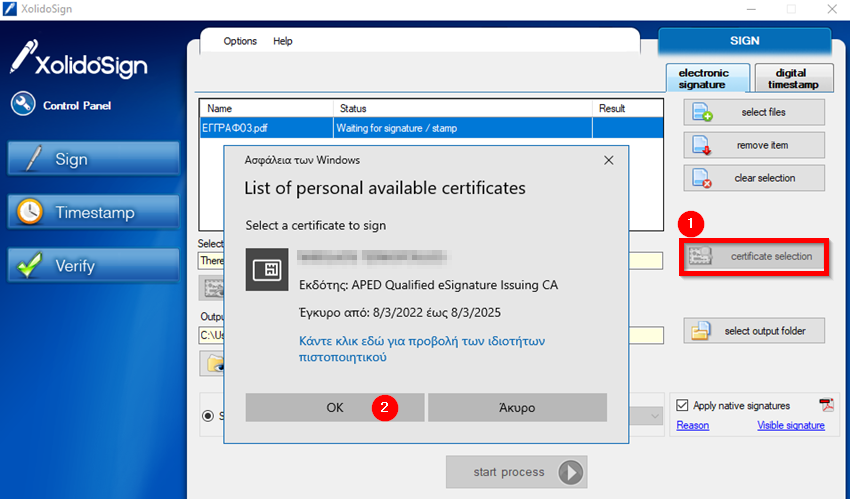
Task: Toggle the Apply native signatures checkbox
Action: coord(682,405)
